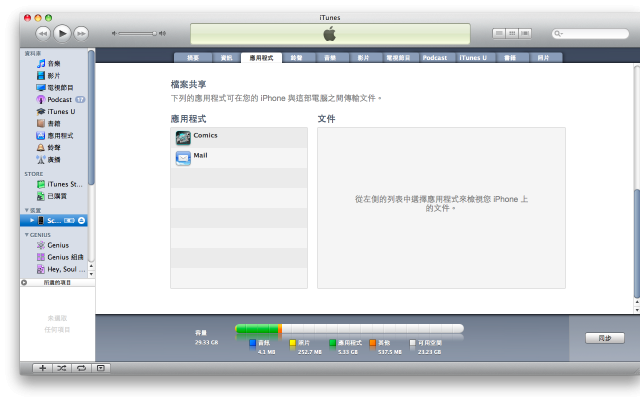Viewport: 640px width, 400px height.
Task: Click the high-volume speaker icon
Action: (x=162, y=33)
